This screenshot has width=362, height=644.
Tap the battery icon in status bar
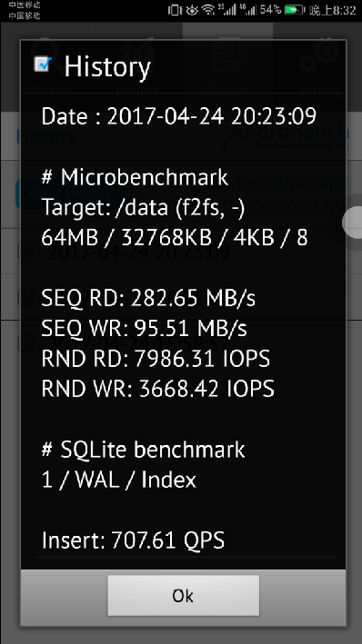click(x=295, y=10)
